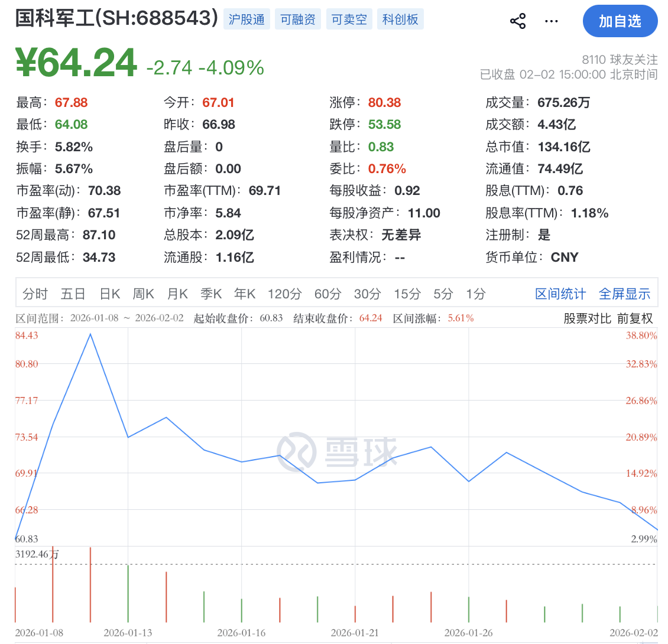668x644 pixels.
Task: Switch to the 五日 chart tab
Action: tap(73, 294)
